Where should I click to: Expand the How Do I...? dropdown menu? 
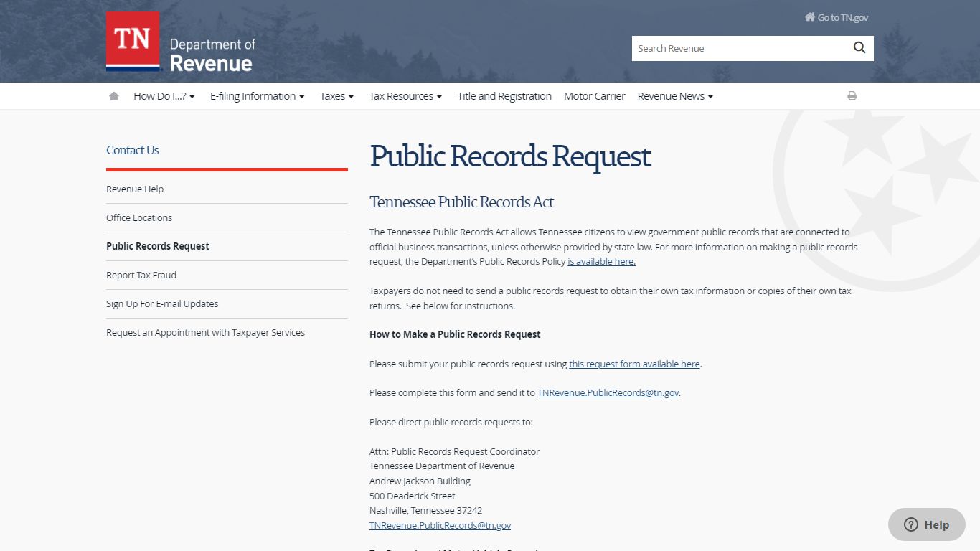coord(164,96)
